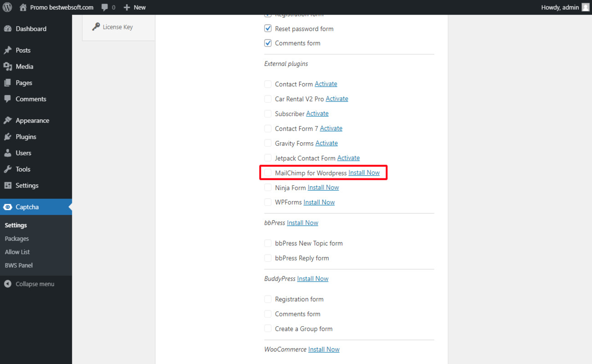Click the home icon beside Promo bestwebsoft.com
The image size is (592, 364).
point(23,7)
